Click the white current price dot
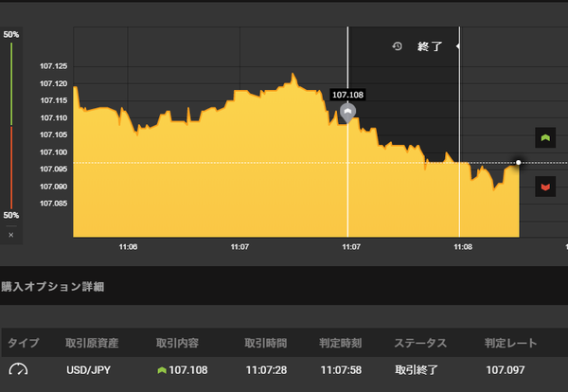 point(519,163)
